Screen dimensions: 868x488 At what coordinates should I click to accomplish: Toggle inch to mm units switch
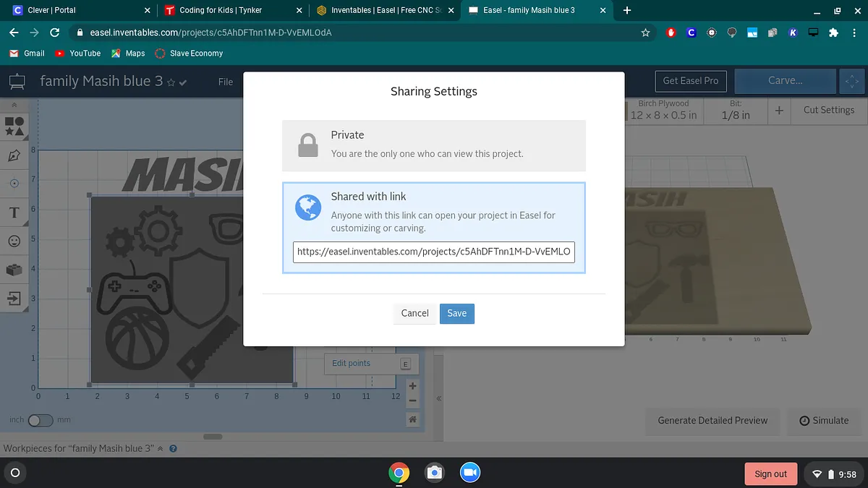pos(41,420)
